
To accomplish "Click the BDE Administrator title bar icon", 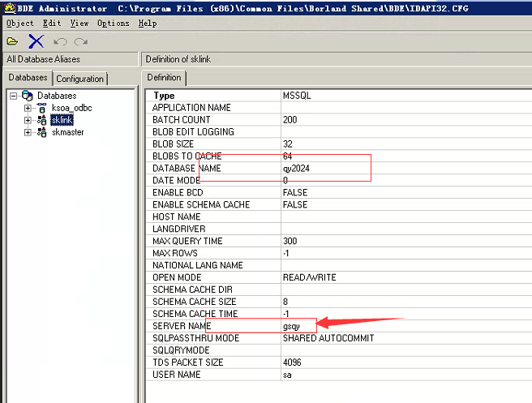I will tap(7, 7).
